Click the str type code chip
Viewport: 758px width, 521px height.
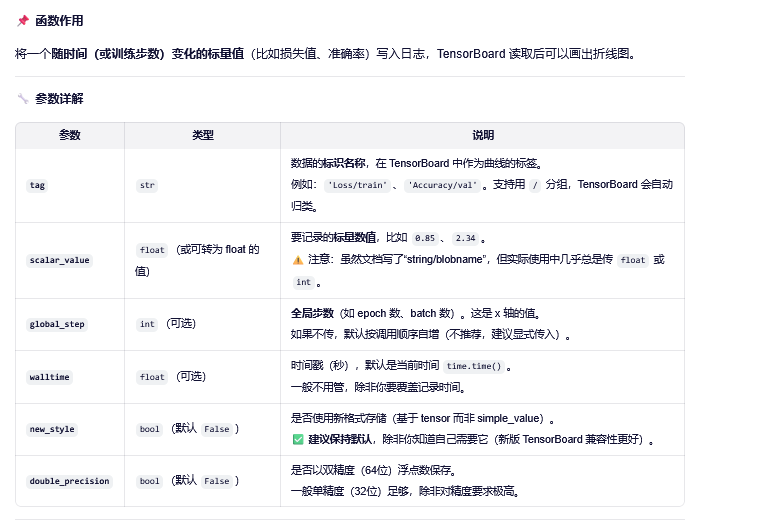[x=147, y=185]
